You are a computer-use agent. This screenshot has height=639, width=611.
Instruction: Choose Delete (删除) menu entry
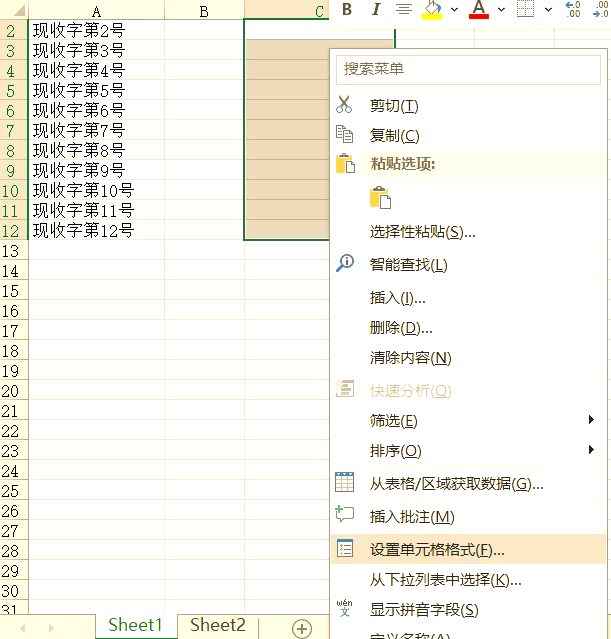coord(468,328)
